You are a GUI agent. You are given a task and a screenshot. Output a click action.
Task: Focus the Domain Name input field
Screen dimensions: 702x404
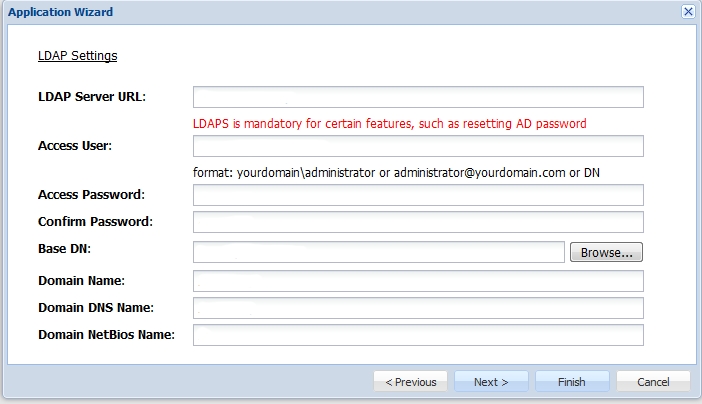pos(418,281)
